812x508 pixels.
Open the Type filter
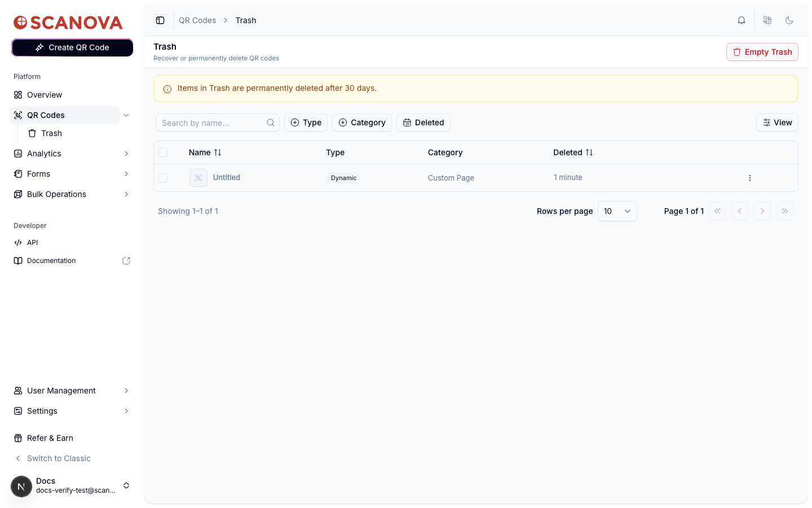point(306,122)
